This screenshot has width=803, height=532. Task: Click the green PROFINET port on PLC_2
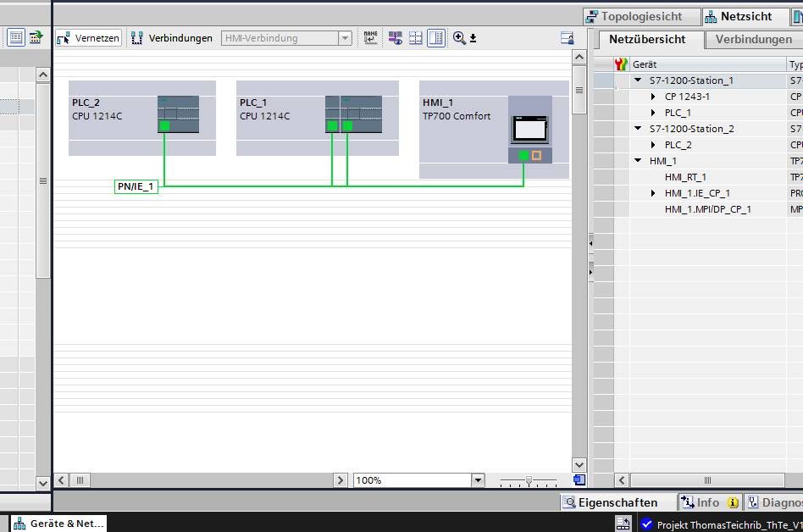tap(164, 126)
